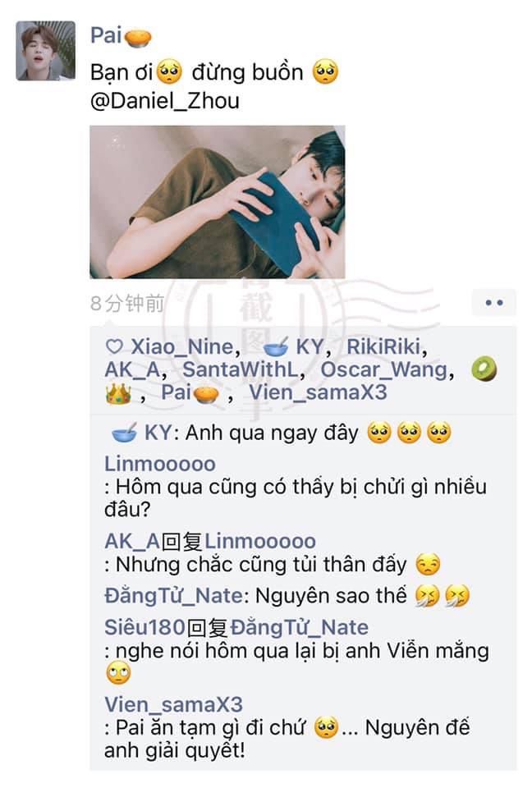Open the two-dot comment menu button
The width and height of the screenshot is (532, 788).
(493, 303)
